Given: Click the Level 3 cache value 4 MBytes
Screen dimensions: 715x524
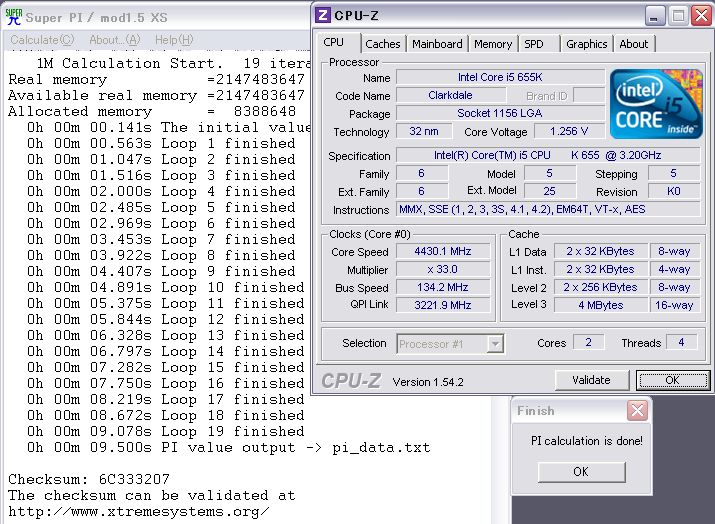Looking at the screenshot, I should click(x=601, y=305).
